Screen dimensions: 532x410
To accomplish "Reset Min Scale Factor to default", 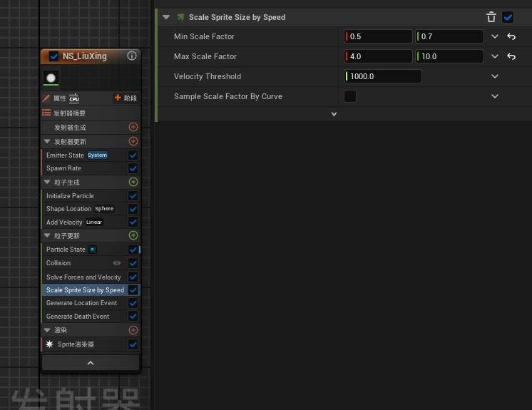I will [511, 36].
